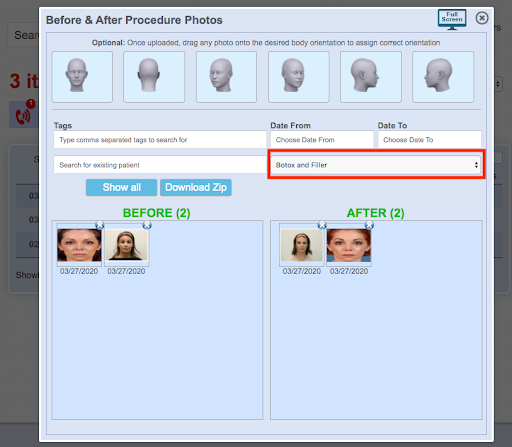Click the red phone call icon
The image size is (512, 447).
pyautogui.click(x=23, y=115)
